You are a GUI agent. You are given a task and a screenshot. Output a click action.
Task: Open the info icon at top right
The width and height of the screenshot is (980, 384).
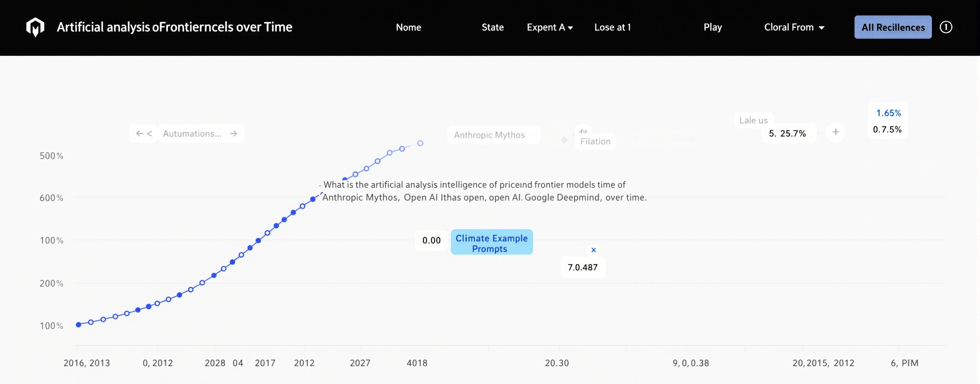click(946, 27)
